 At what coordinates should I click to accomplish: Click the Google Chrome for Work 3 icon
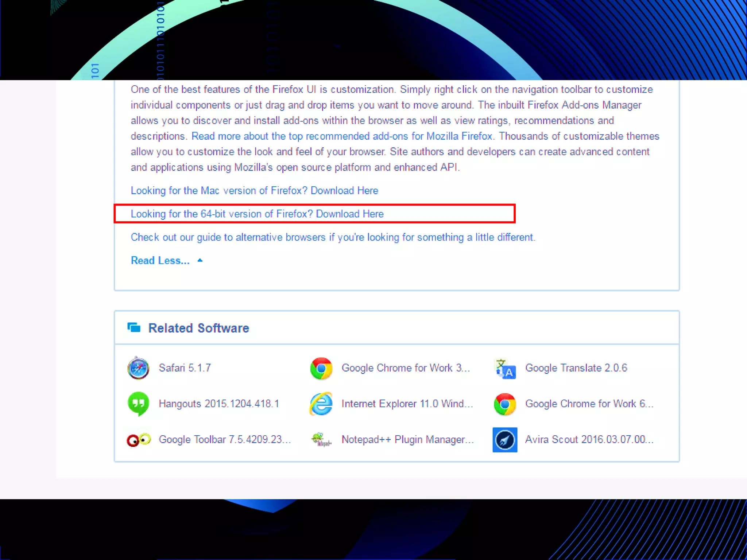coord(321,368)
